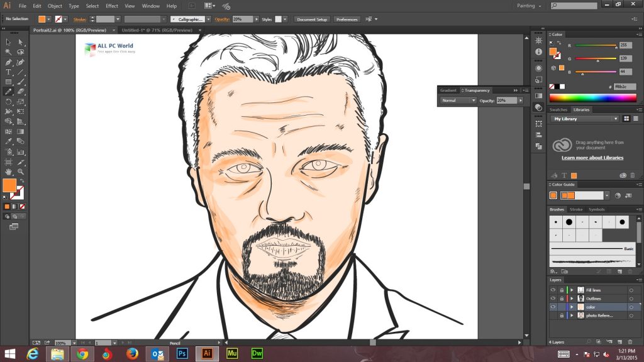
Task: Open the Object menu
Action: 55,6
